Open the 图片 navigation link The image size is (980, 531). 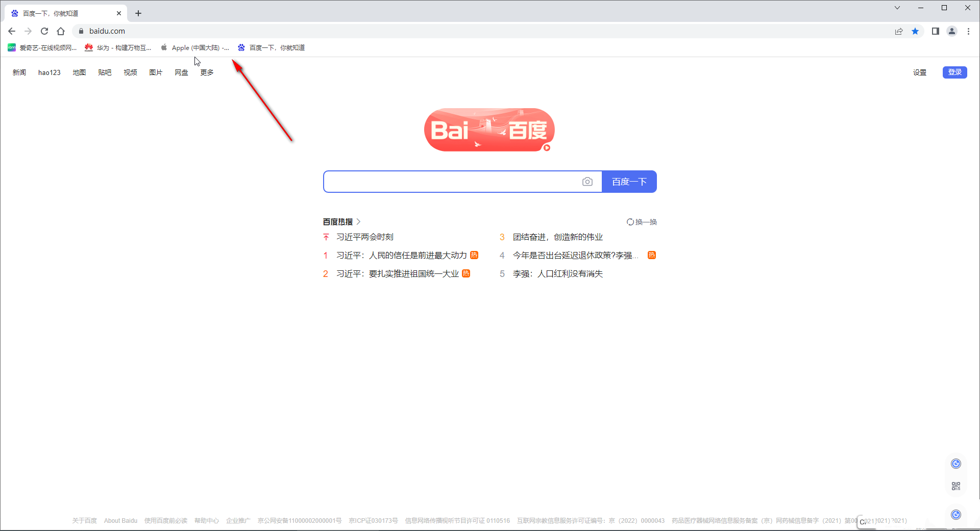(x=156, y=72)
